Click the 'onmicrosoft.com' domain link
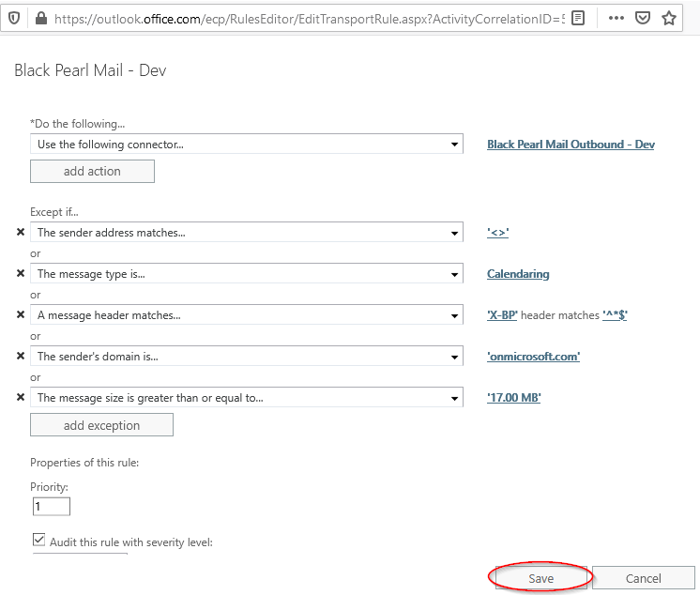700x595 pixels. [x=533, y=357]
